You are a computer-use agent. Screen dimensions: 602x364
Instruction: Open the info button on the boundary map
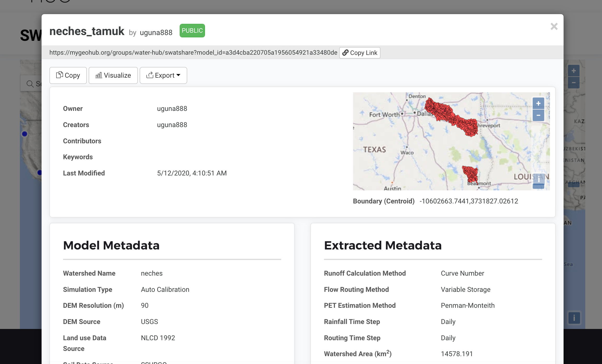click(x=538, y=179)
